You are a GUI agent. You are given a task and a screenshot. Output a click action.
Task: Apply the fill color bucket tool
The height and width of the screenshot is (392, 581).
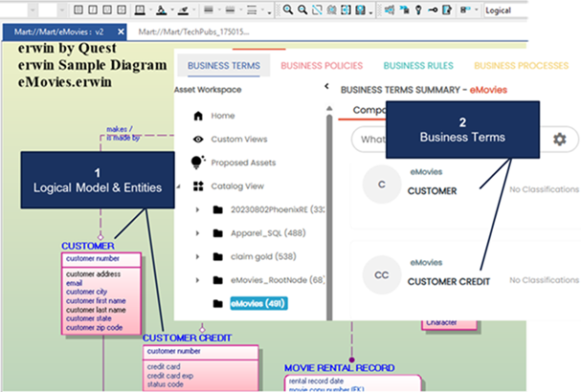click(161, 10)
